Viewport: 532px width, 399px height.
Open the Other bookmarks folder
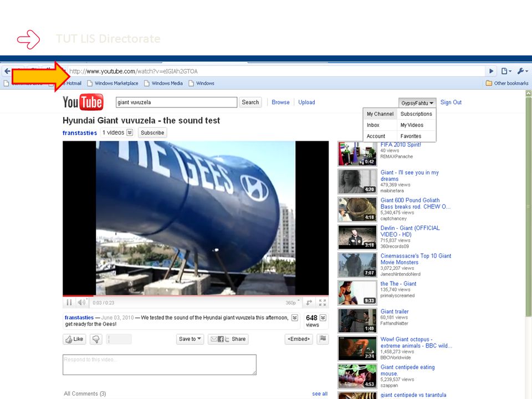[507, 83]
